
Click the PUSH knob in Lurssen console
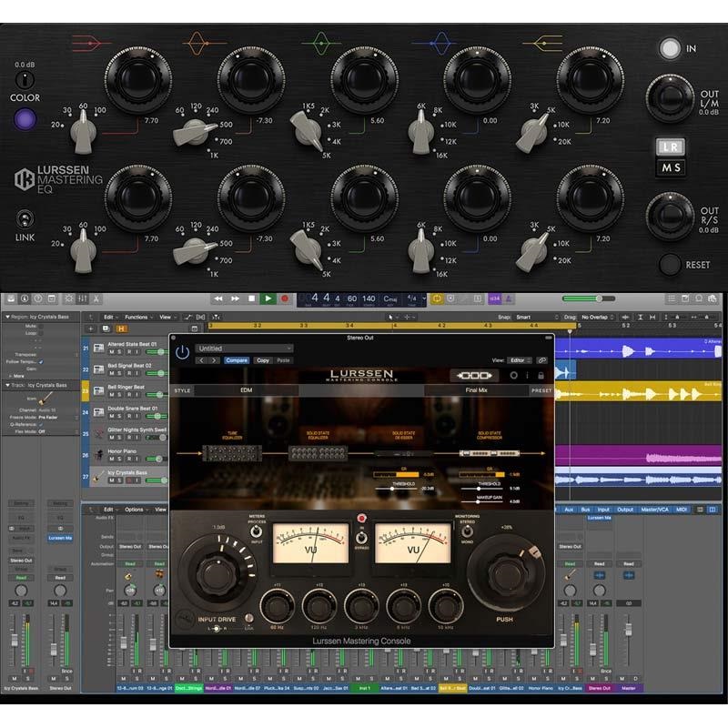(x=506, y=574)
